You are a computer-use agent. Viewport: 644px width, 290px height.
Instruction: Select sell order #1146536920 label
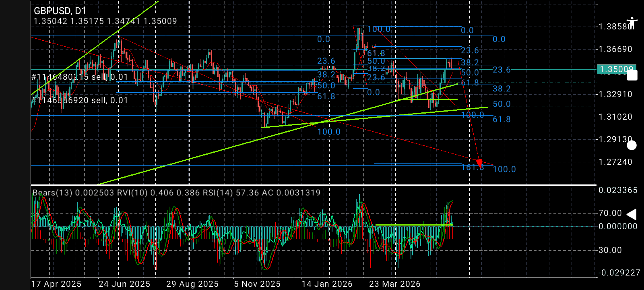pos(80,100)
